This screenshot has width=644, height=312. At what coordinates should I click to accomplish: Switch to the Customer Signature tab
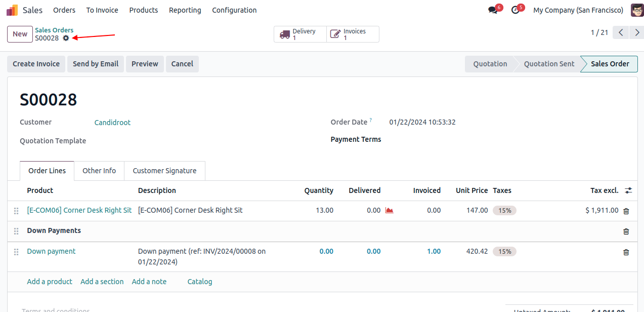tap(164, 171)
